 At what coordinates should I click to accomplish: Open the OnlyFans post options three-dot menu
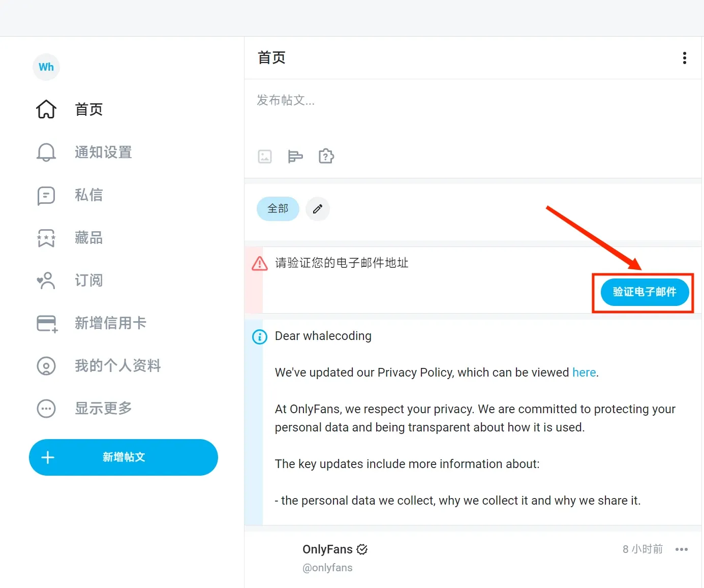[x=682, y=549]
